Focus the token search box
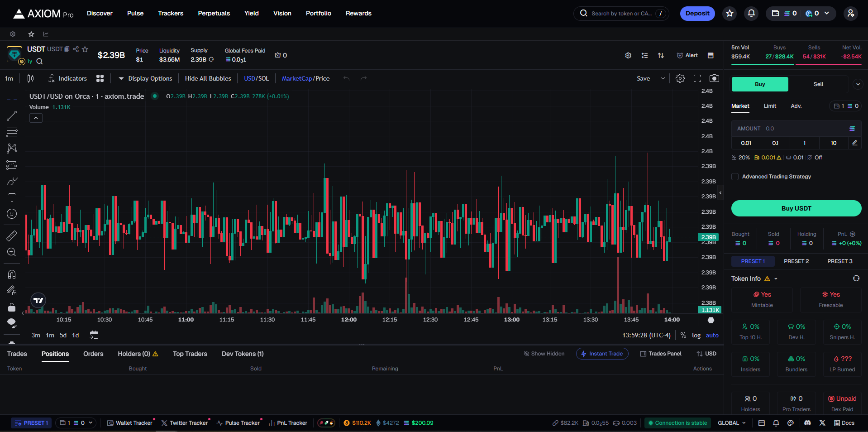Image resolution: width=868 pixels, height=432 pixels. tap(621, 14)
